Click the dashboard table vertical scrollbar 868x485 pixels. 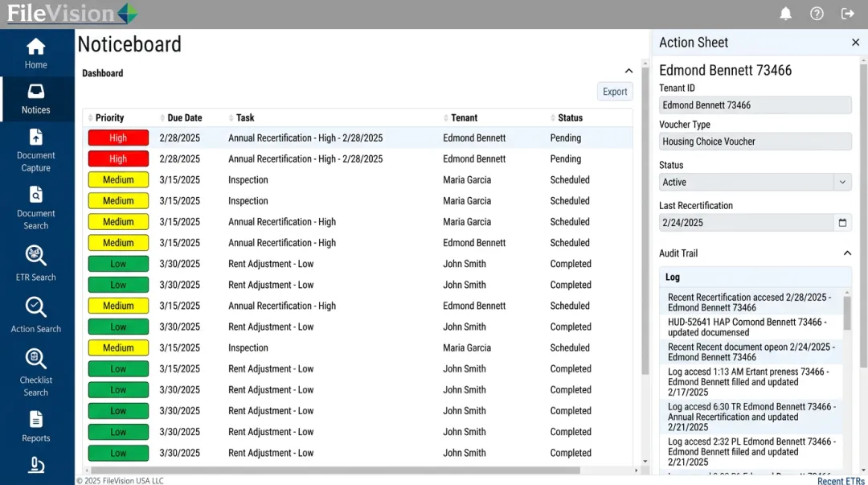click(x=645, y=222)
